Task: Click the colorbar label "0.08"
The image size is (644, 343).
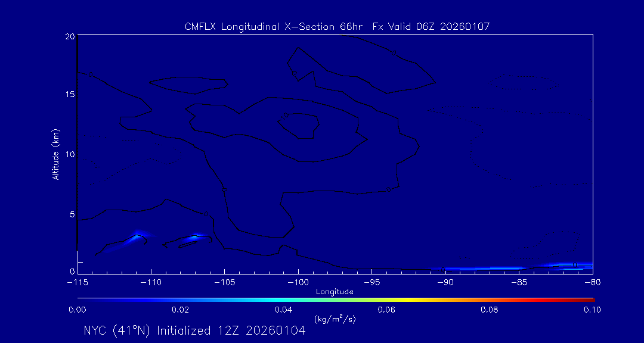Action: click(x=490, y=310)
